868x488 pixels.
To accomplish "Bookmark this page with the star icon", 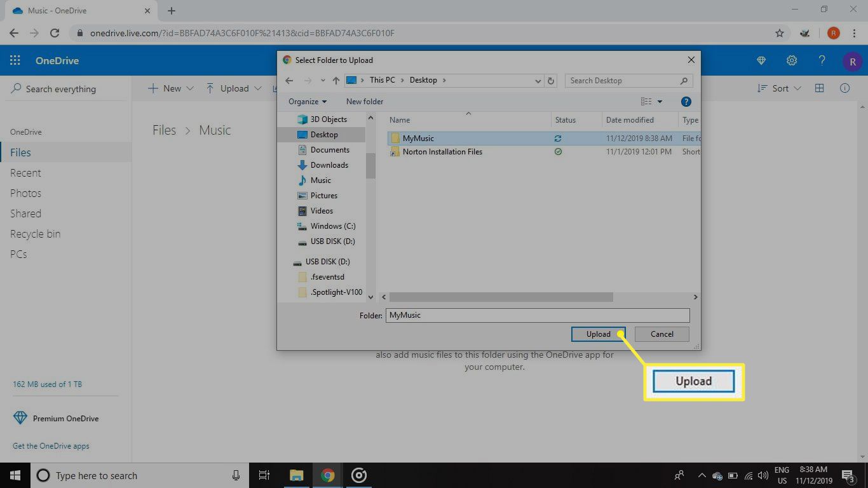I will 780,33.
